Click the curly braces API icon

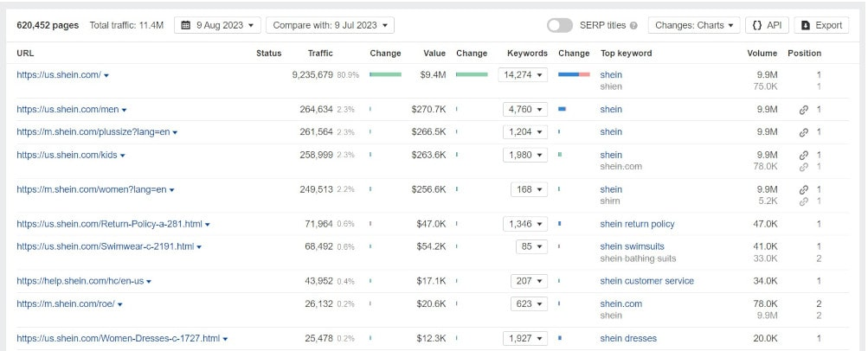(x=756, y=25)
